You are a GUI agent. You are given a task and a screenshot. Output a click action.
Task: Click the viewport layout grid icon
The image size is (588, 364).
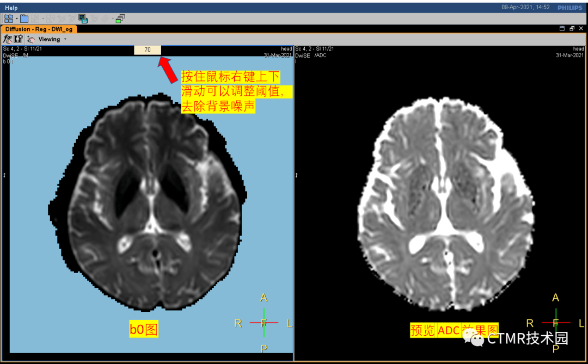pyautogui.click(x=9, y=18)
